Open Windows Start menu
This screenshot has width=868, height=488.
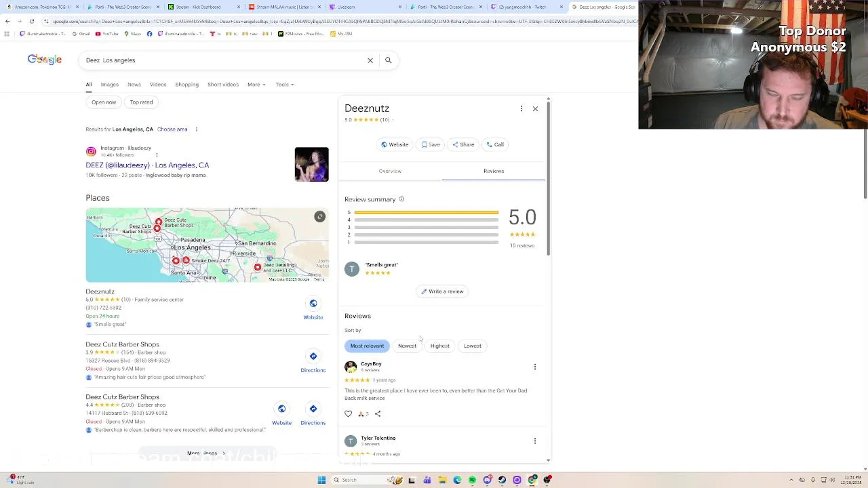[x=321, y=480]
